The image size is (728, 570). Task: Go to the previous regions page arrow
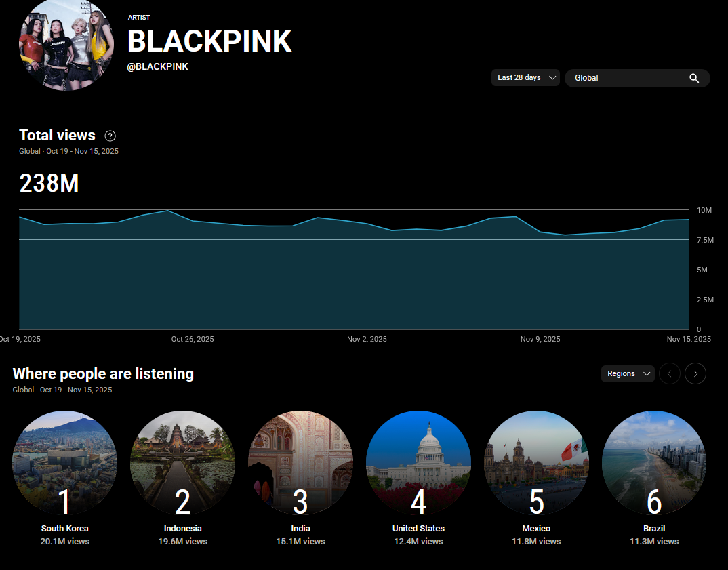[x=670, y=373]
